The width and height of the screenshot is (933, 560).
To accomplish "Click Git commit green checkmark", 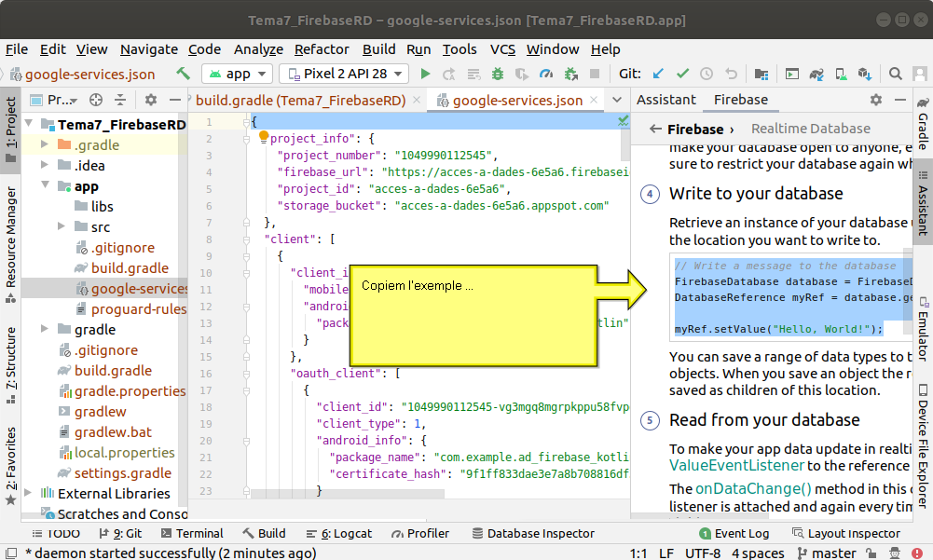I will click(682, 74).
